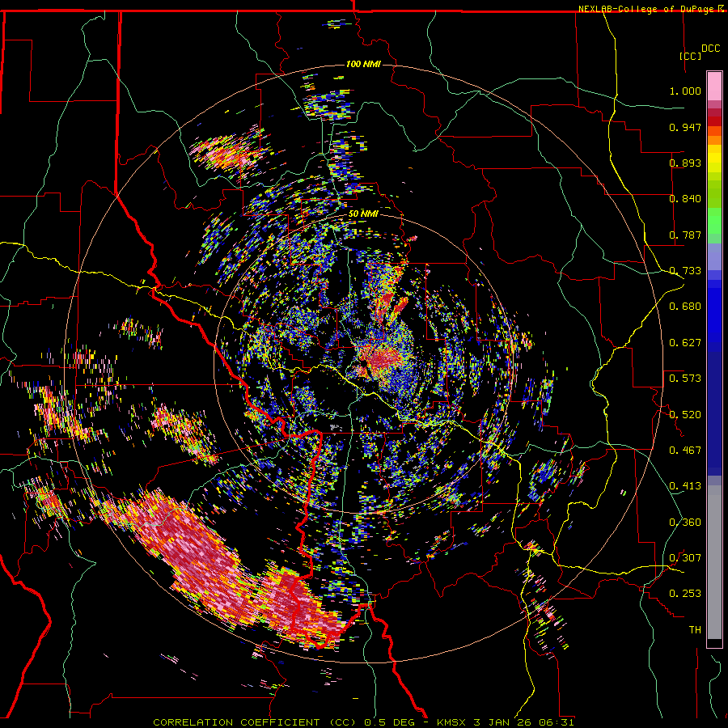Select the 0.680 scale value
728x728 pixels.
685,307
